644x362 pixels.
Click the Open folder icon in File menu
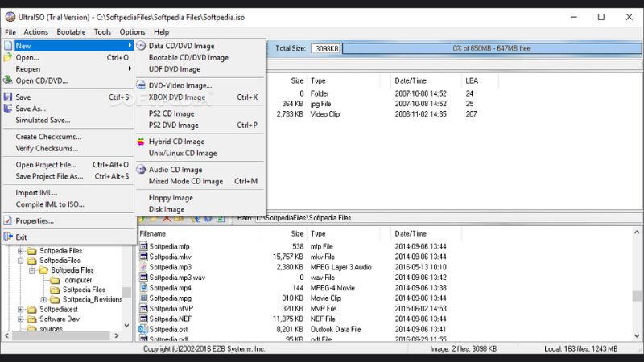[x=8, y=57]
